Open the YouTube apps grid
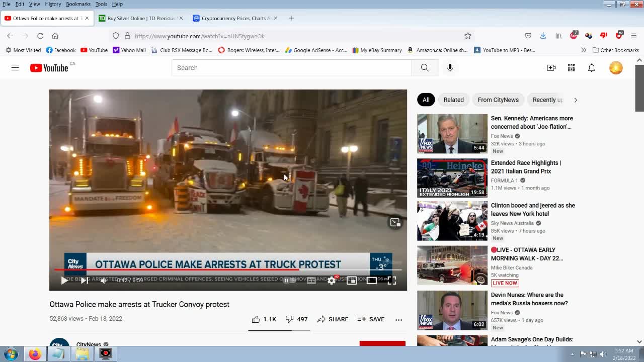 pos(572,68)
